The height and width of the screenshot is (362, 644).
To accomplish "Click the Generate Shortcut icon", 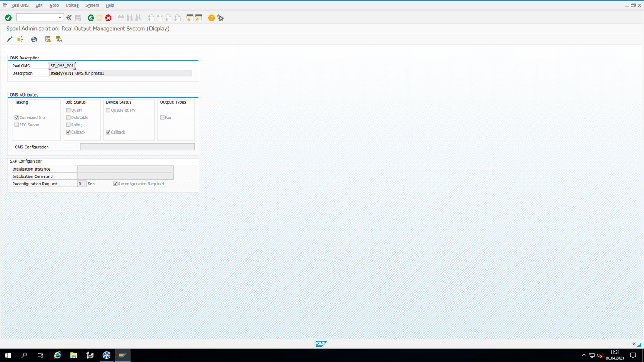I will click(x=199, y=18).
